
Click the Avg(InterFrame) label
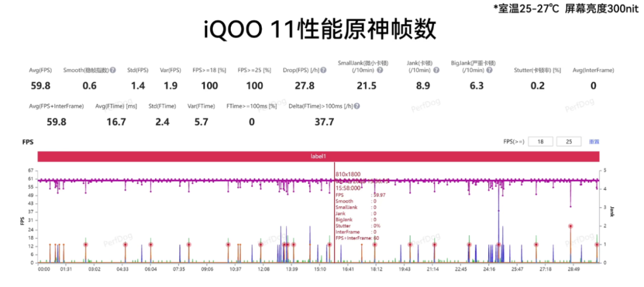[x=593, y=70]
